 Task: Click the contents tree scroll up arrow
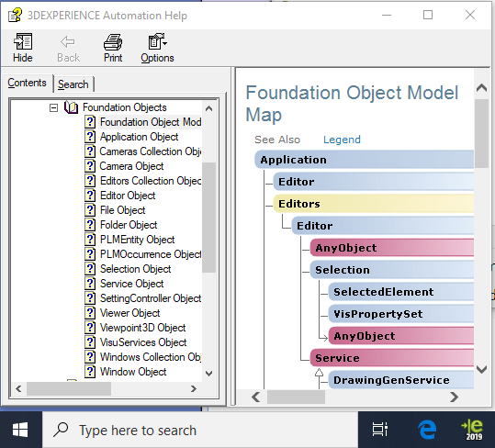tap(208, 108)
